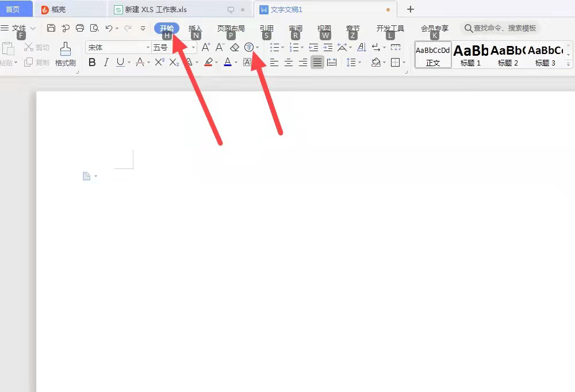This screenshot has height=392, width=575.
Task: Apply the 标题 1 heading style
Action: coord(470,55)
